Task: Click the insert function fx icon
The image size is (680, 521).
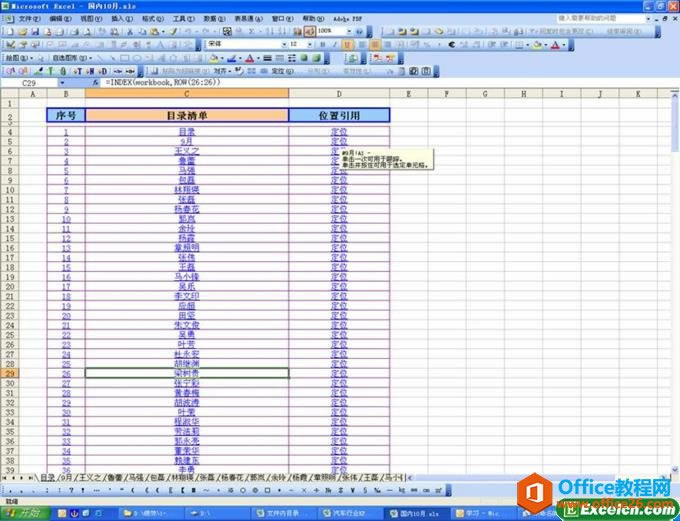Action: 96,82
